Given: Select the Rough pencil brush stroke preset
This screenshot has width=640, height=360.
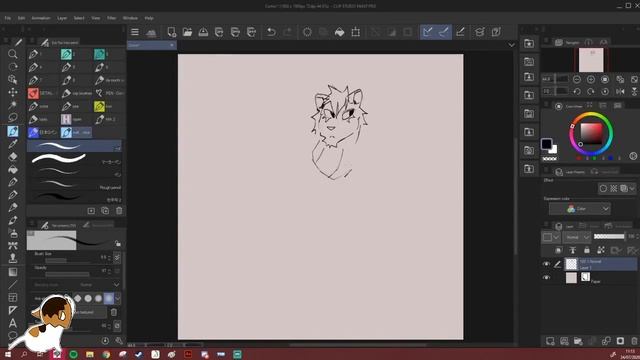Looking at the screenshot, I should coord(74,184).
